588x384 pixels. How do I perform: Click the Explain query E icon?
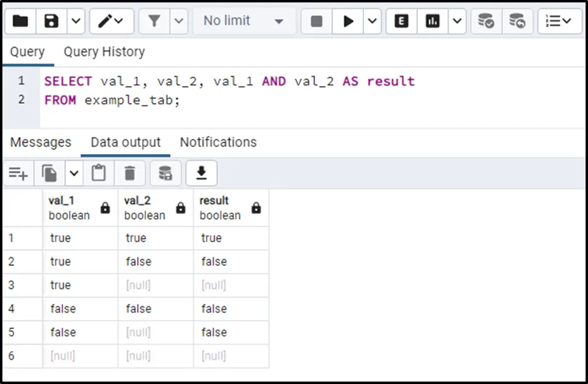(x=401, y=21)
